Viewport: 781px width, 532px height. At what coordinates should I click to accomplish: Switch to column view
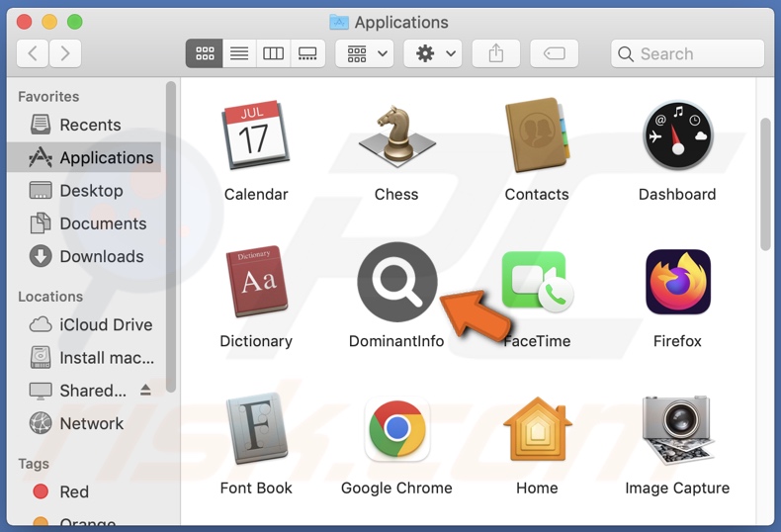pos(274,53)
